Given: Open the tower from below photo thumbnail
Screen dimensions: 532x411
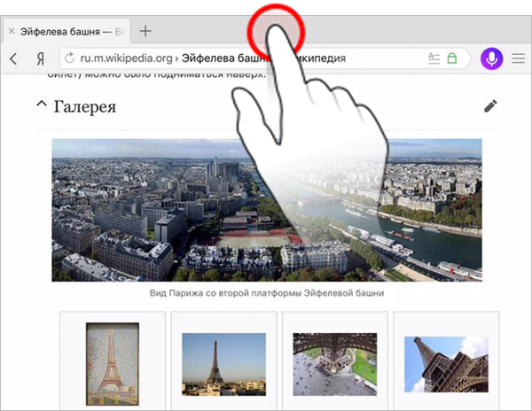Looking at the screenshot, I should [447, 364].
